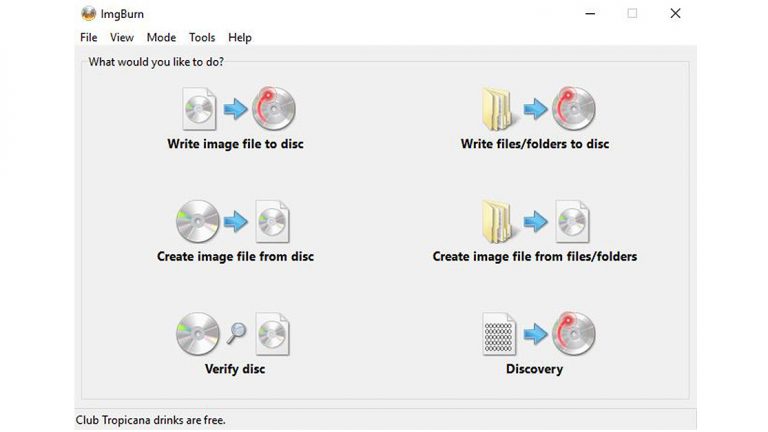
Task: Select Write image file to disc label
Action: tap(236, 144)
